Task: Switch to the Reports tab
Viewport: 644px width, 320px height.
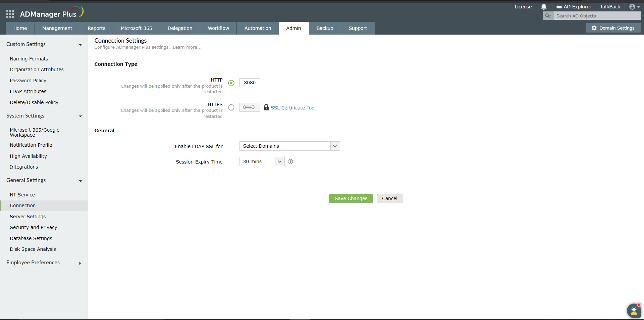Action: [96, 28]
